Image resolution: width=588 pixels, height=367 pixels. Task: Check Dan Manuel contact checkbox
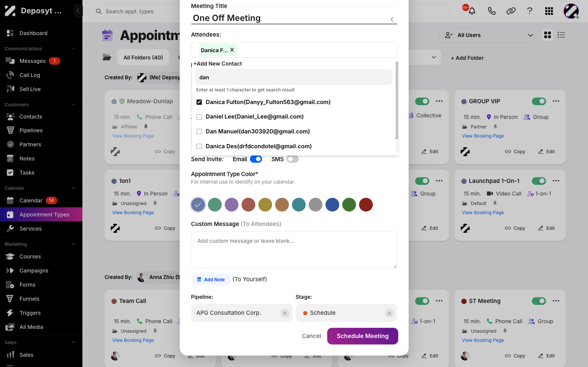coord(199,131)
